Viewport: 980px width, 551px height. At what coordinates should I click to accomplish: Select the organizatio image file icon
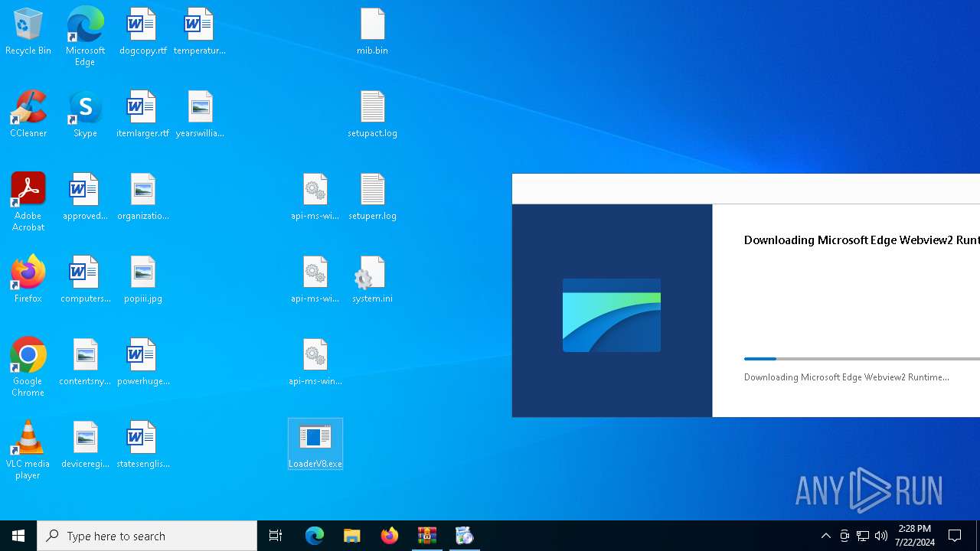click(142, 197)
